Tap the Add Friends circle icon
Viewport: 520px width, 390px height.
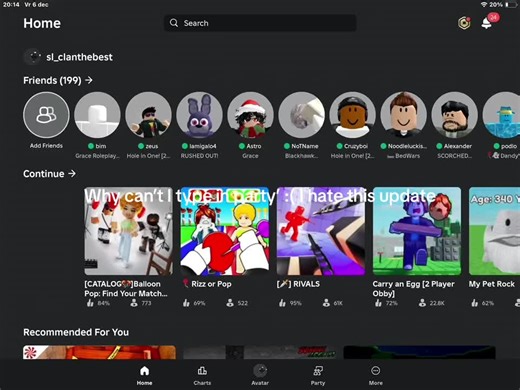46,115
